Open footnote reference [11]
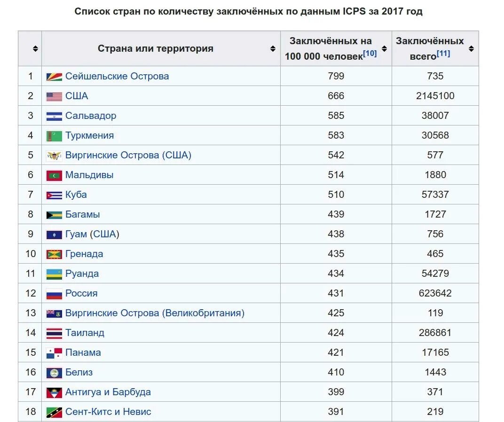 443,54
